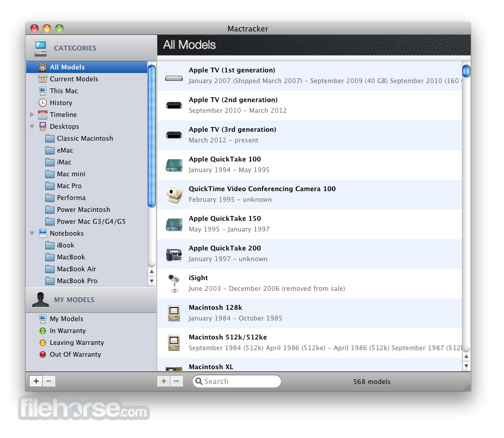Click the Performa folder icon
This screenshot has height=438, width=504.
49,198
